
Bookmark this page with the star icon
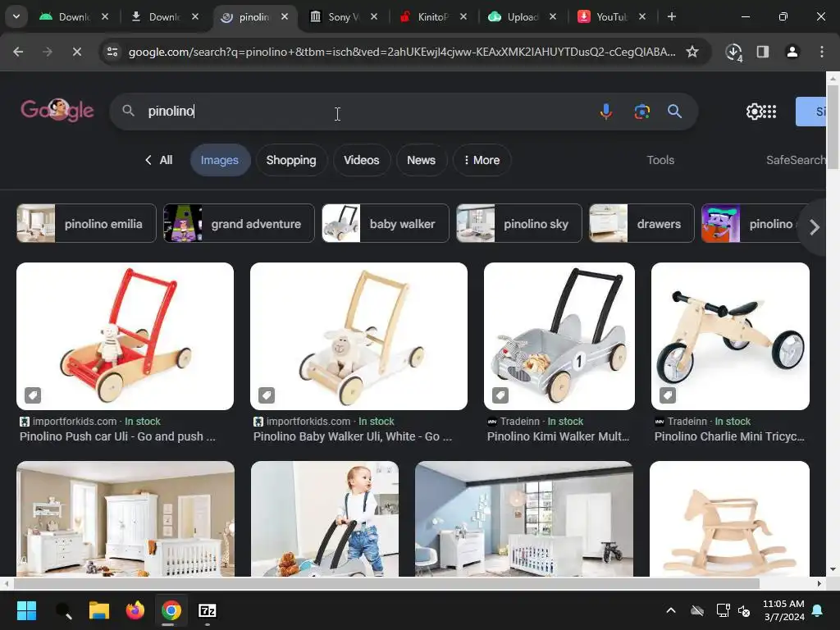click(692, 52)
